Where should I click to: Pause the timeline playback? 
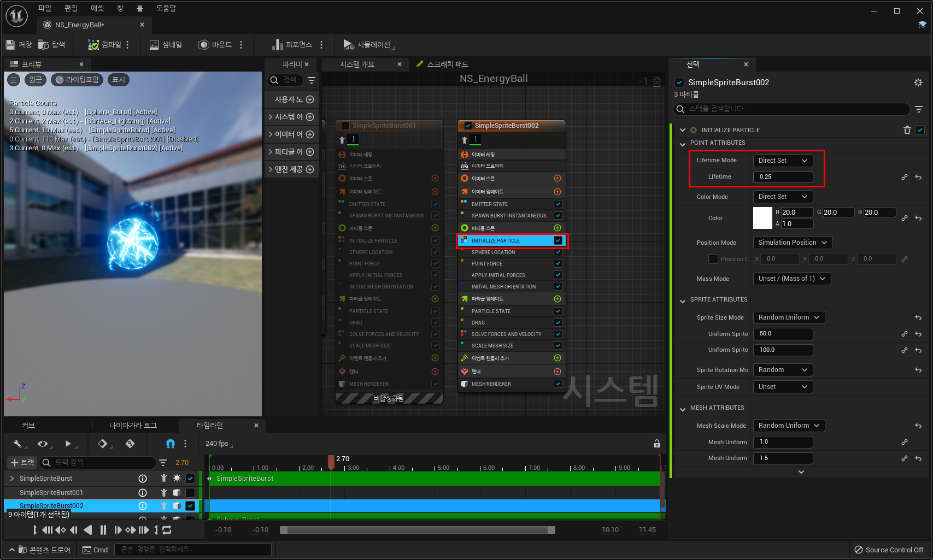pos(103,530)
